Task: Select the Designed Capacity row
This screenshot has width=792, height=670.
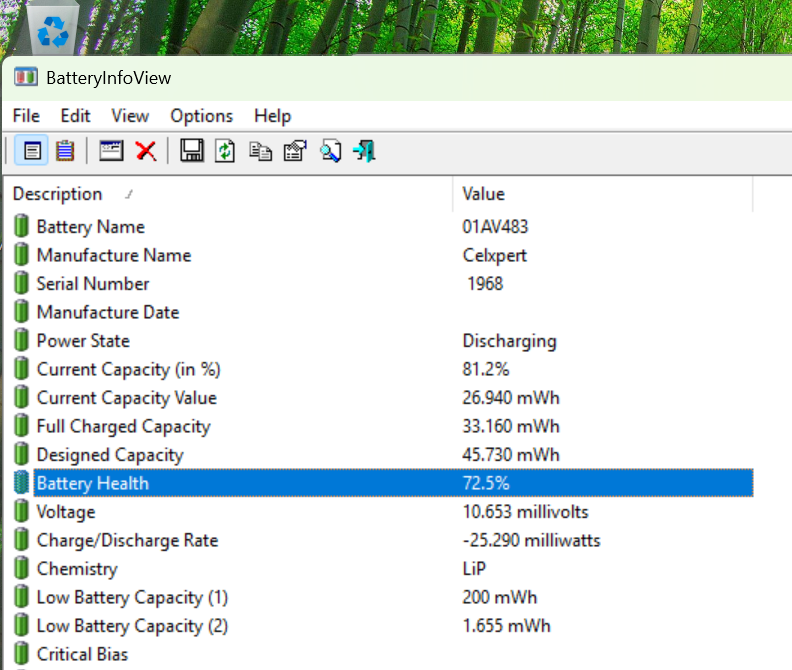Action: coord(383,455)
